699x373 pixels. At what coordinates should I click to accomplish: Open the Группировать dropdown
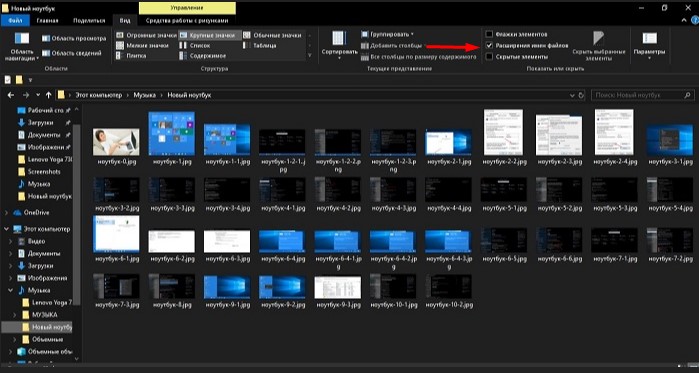(387, 34)
